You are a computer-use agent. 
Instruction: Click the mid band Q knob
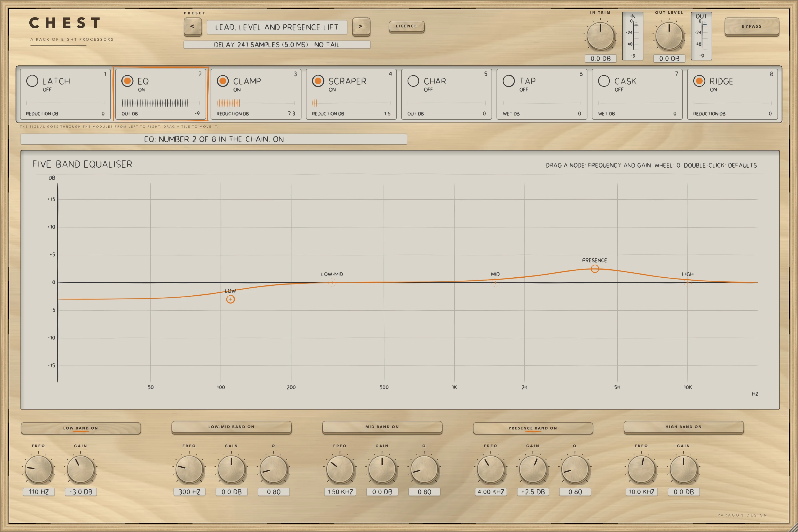point(424,469)
